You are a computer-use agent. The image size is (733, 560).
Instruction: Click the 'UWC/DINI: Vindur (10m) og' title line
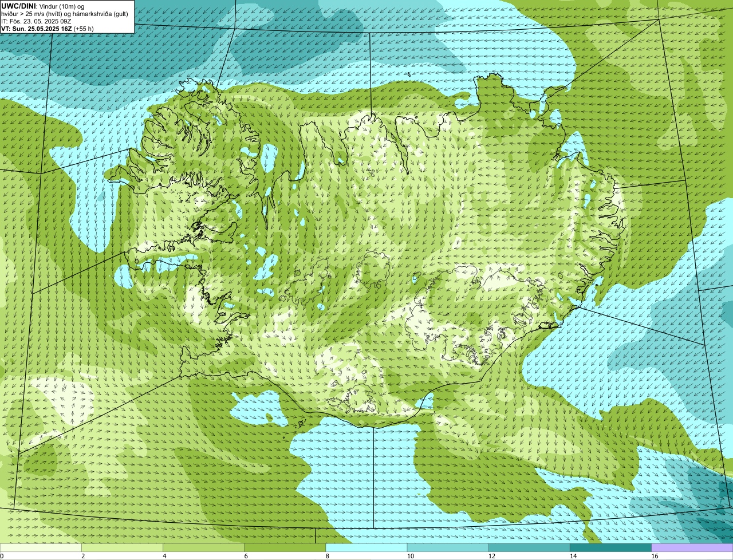[43, 6]
